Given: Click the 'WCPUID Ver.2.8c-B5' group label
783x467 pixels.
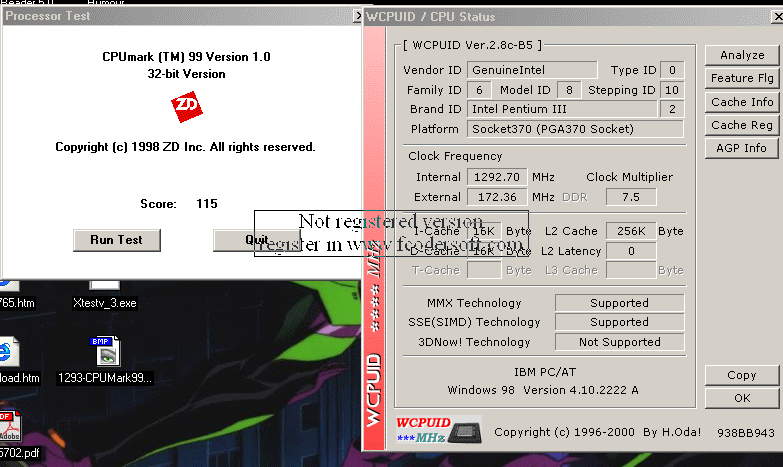Looking at the screenshot, I should (472, 45).
